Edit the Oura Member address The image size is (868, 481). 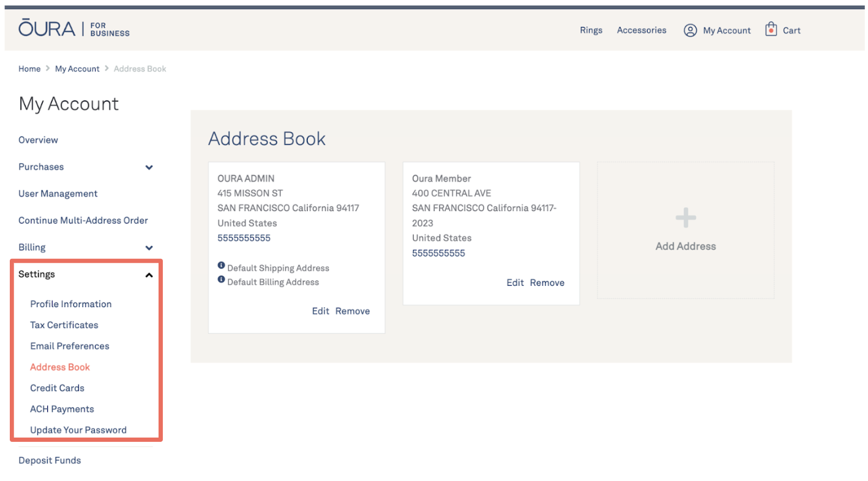tap(515, 283)
